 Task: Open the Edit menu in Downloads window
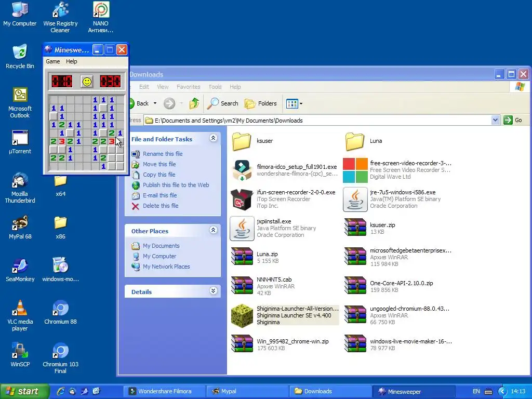(x=144, y=87)
